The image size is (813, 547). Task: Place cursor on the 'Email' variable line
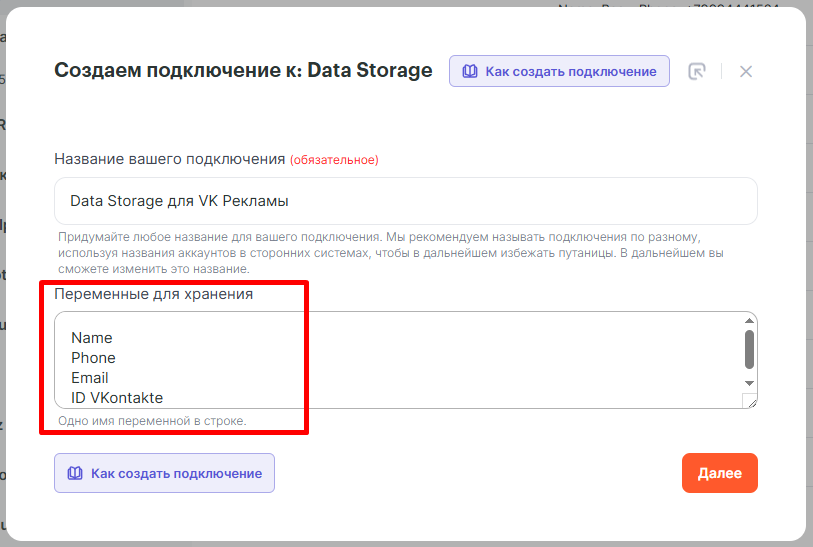pos(90,378)
